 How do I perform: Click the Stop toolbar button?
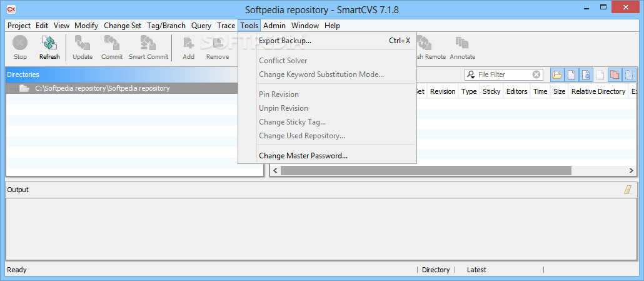[20, 48]
